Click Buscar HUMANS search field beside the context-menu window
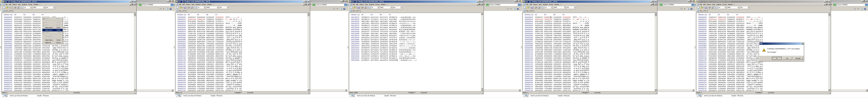 [x=156, y=5]
